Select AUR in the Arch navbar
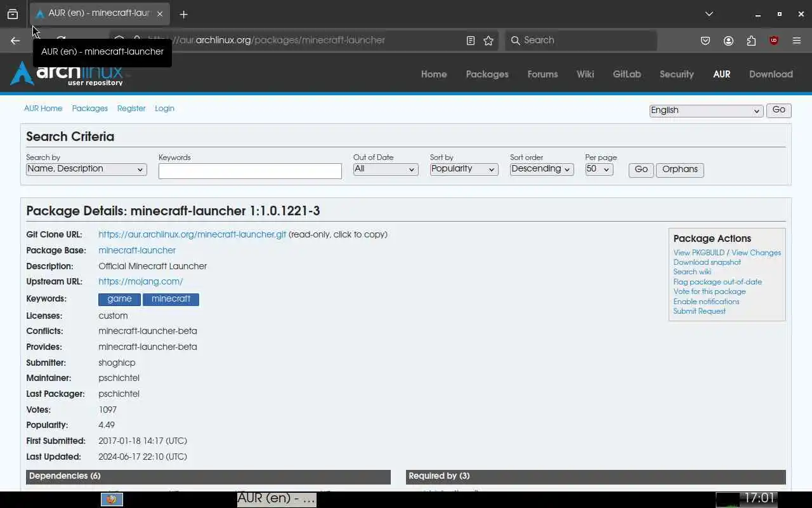 point(721,74)
